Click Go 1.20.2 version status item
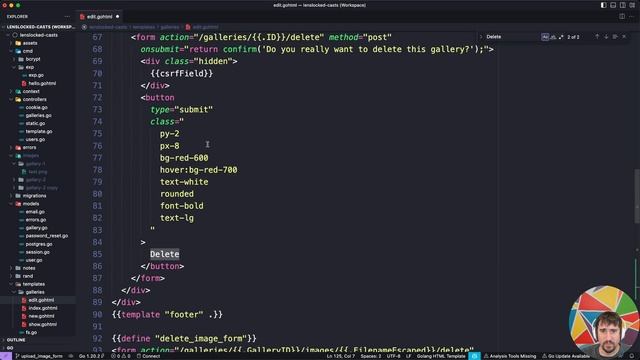 coord(91,356)
